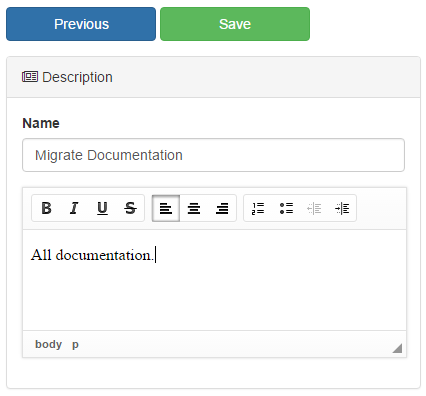
Task: Toggle bold formatting in the editor
Action: click(46, 208)
